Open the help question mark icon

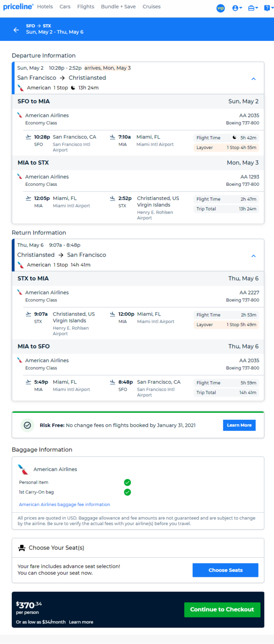tap(268, 8)
